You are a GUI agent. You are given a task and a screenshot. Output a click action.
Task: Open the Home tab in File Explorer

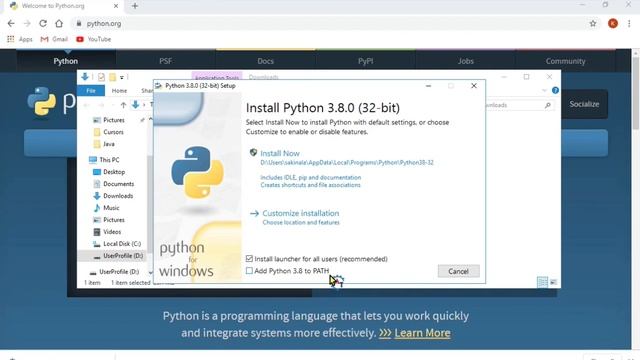(x=119, y=91)
